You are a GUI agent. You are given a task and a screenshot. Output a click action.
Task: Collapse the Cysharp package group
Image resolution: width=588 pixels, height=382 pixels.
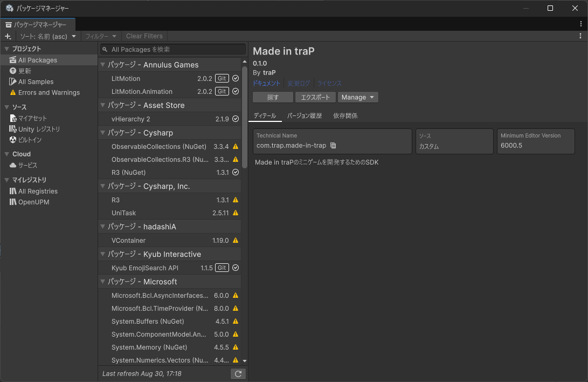(103, 133)
